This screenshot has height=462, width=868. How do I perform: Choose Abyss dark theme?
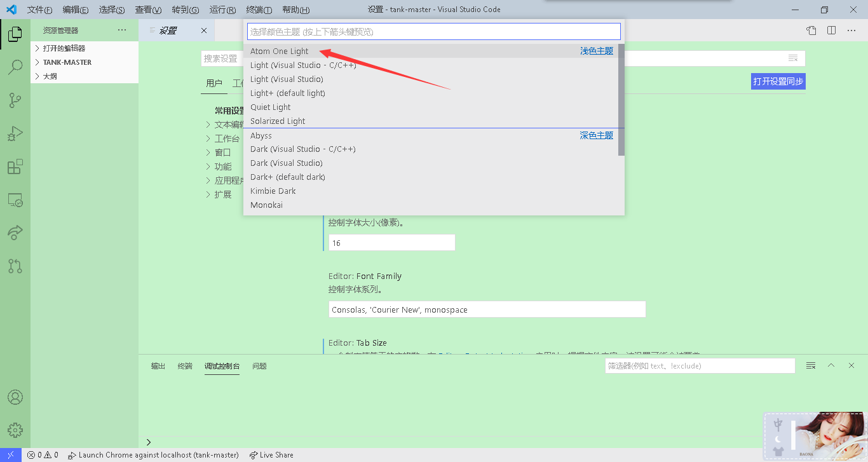point(430,135)
